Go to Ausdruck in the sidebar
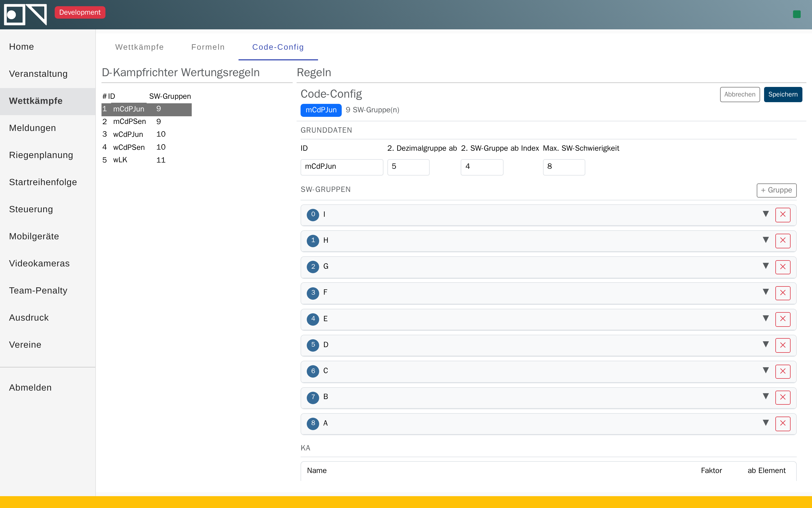The image size is (812, 508). 48,318
